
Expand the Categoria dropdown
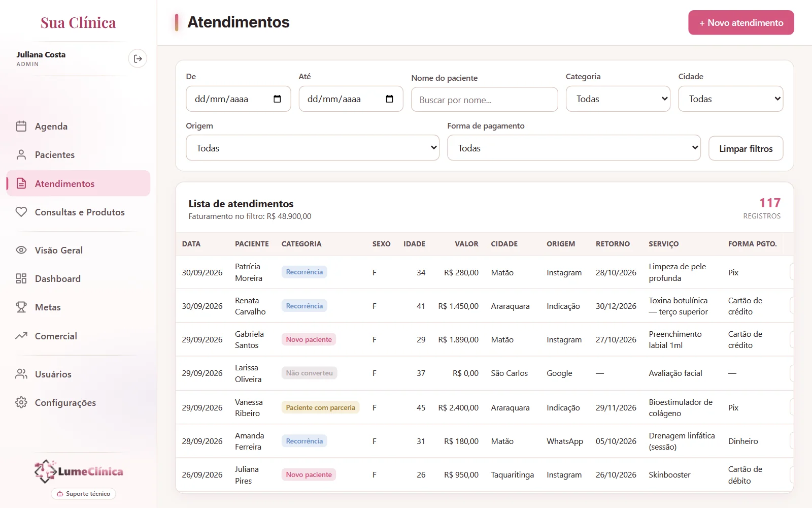coord(618,99)
